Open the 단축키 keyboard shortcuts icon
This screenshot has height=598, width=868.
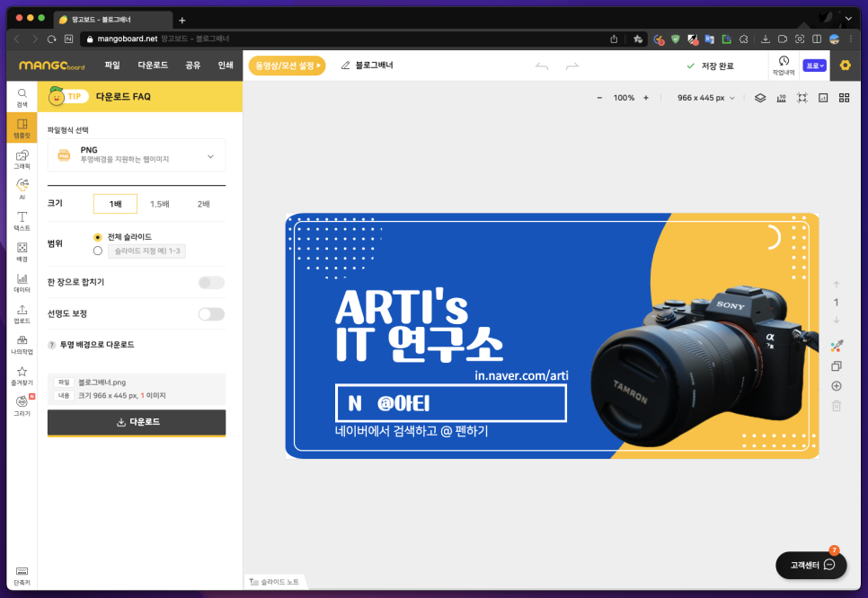tap(22, 576)
